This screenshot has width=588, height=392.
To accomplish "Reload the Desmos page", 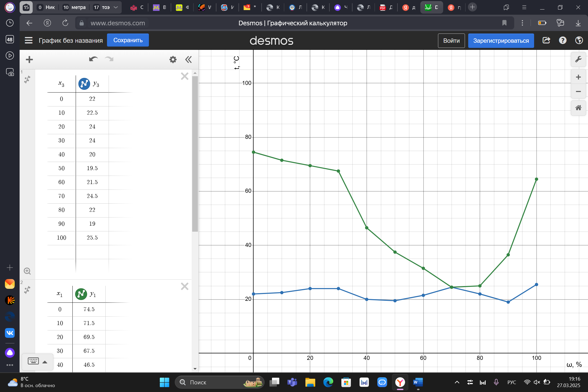I will tap(65, 23).
